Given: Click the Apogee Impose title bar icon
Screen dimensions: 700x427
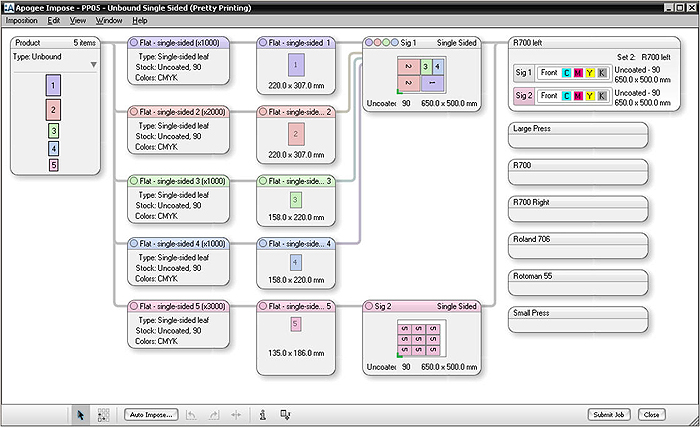Looking at the screenshot, I should [x=7, y=6].
